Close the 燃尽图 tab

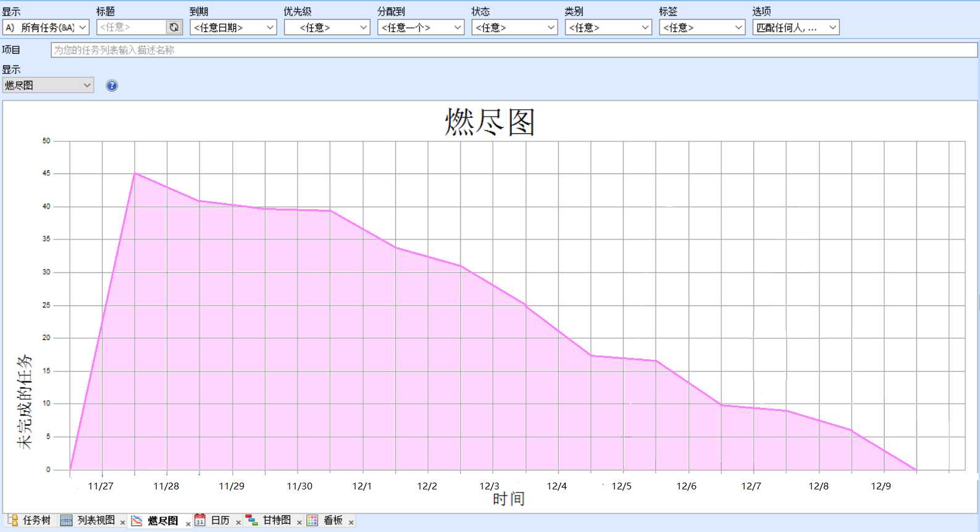pyautogui.click(x=188, y=524)
